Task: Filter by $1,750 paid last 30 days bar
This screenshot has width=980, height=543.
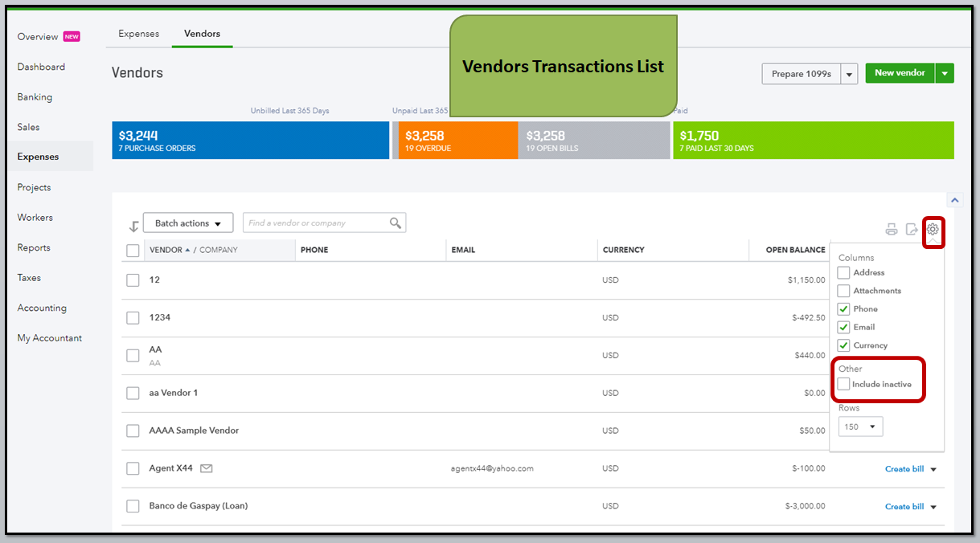Action: click(813, 141)
